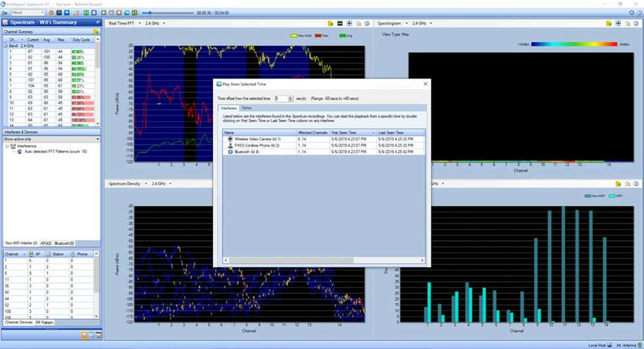Select Auto detected FFT Patterns item
This screenshot has width=644, height=349.
point(55,152)
